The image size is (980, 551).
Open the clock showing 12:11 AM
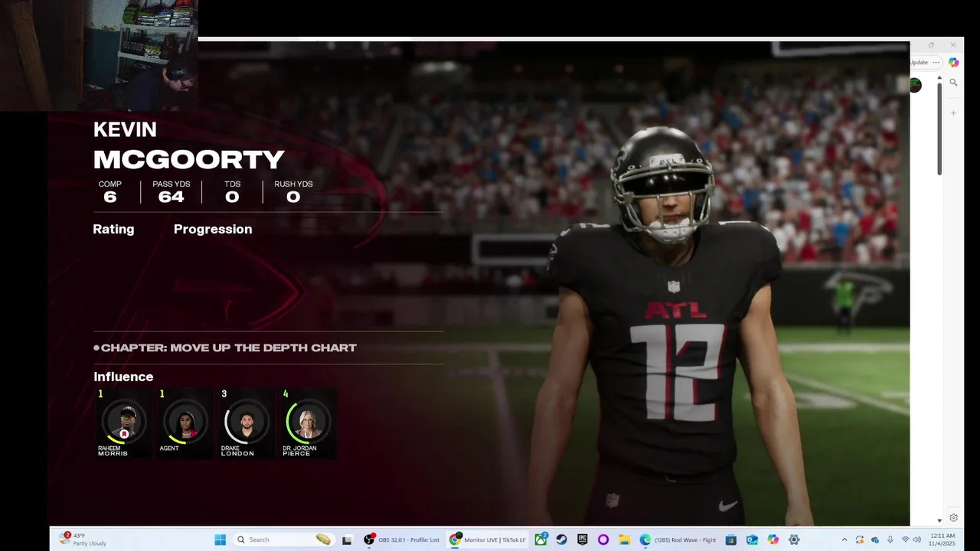tap(942, 540)
